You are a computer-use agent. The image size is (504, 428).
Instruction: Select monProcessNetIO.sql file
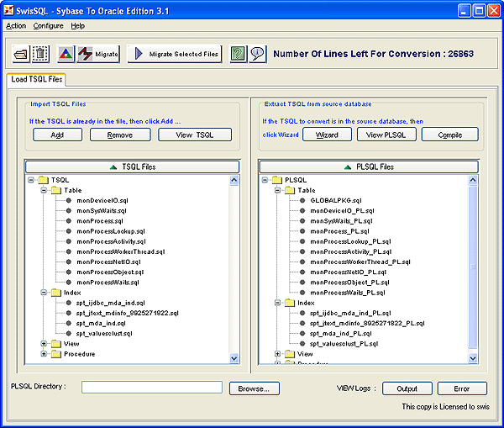[108, 262]
